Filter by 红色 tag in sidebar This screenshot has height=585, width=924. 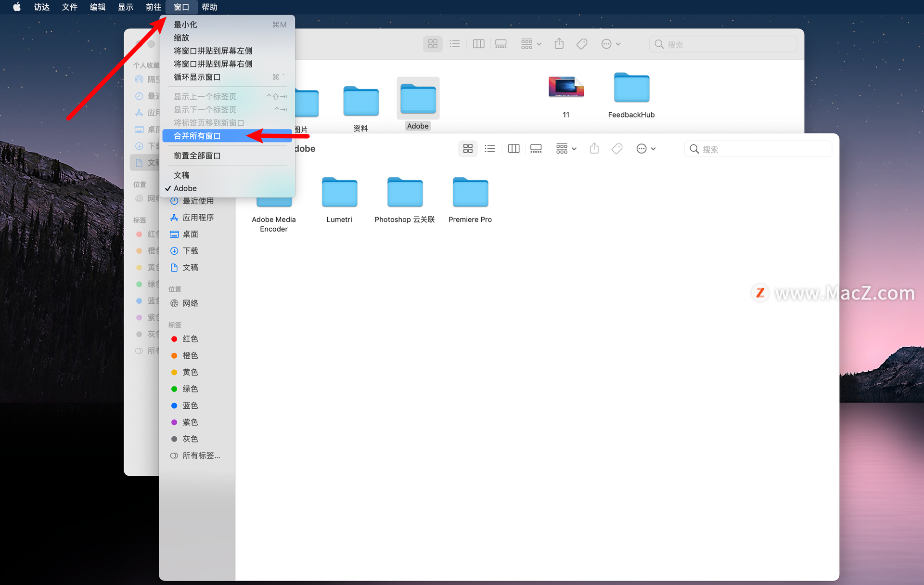click(197, 339)
